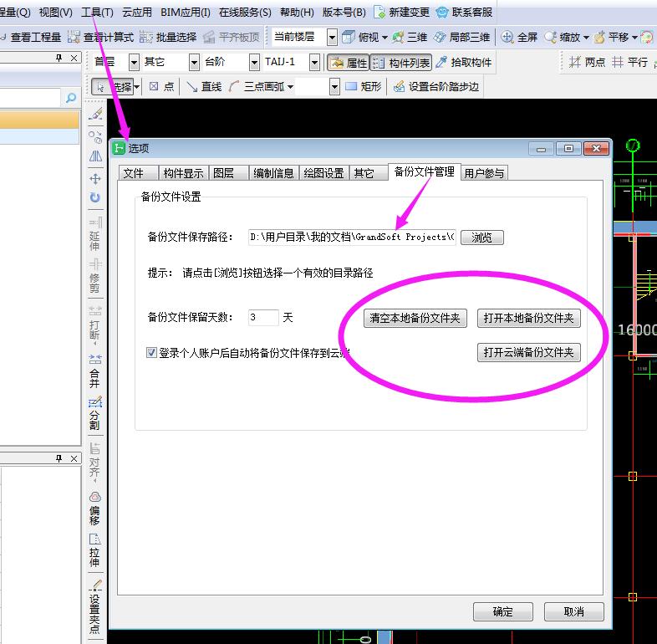Click the search magnifier icon

(71, 98)
